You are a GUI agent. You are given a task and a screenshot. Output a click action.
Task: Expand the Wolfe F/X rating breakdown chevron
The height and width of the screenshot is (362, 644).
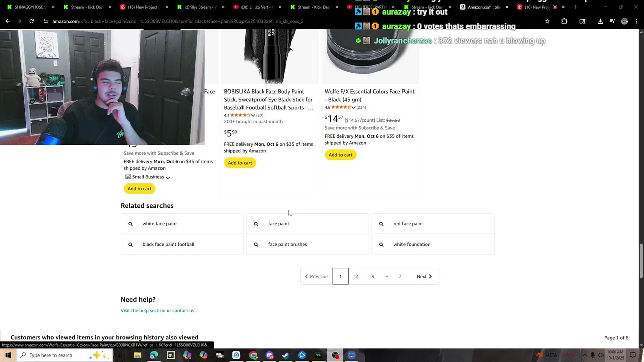[x=353, y=107]
